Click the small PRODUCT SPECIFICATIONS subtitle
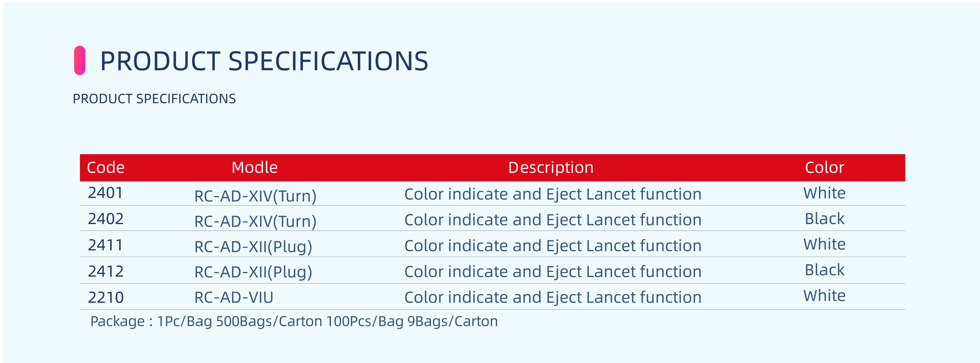 pos(154,99)
